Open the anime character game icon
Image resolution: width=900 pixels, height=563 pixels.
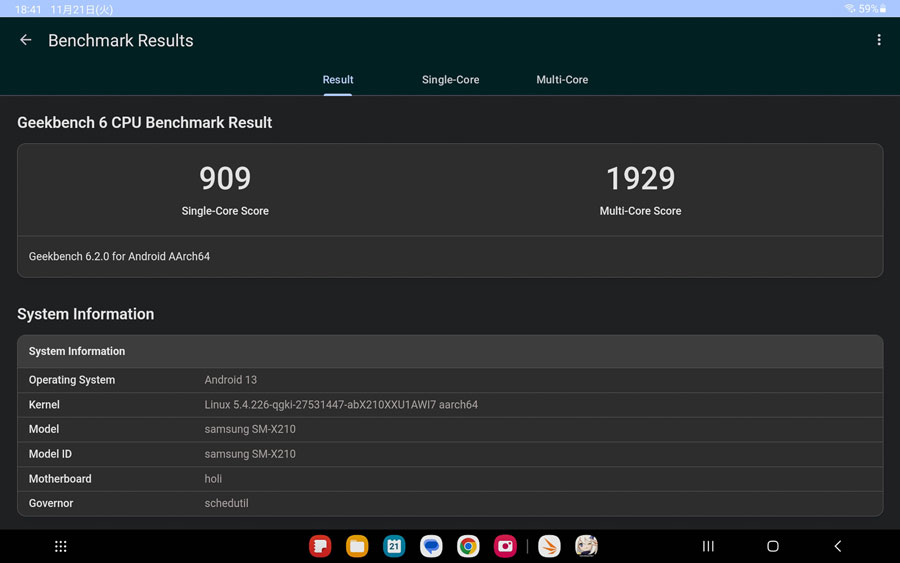click(x=586, y=546)
